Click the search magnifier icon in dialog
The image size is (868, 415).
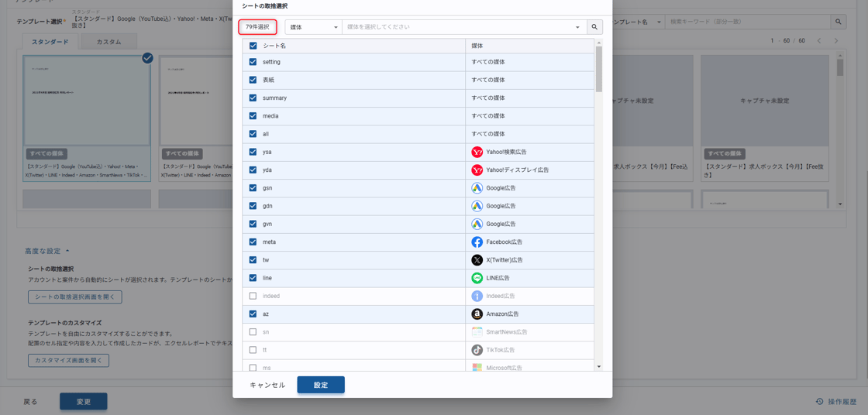point(594,27)
